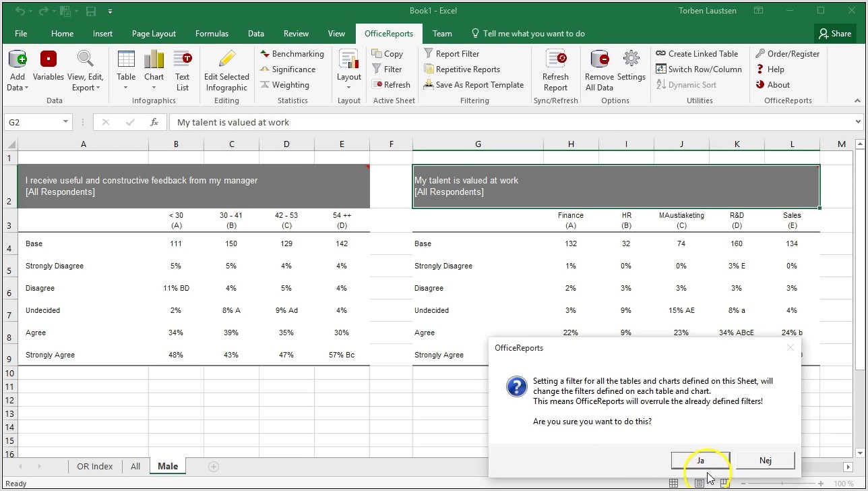Open Repetitive Reports
The width and height of the screenshot is (868, 491).
tap(462, 69)
